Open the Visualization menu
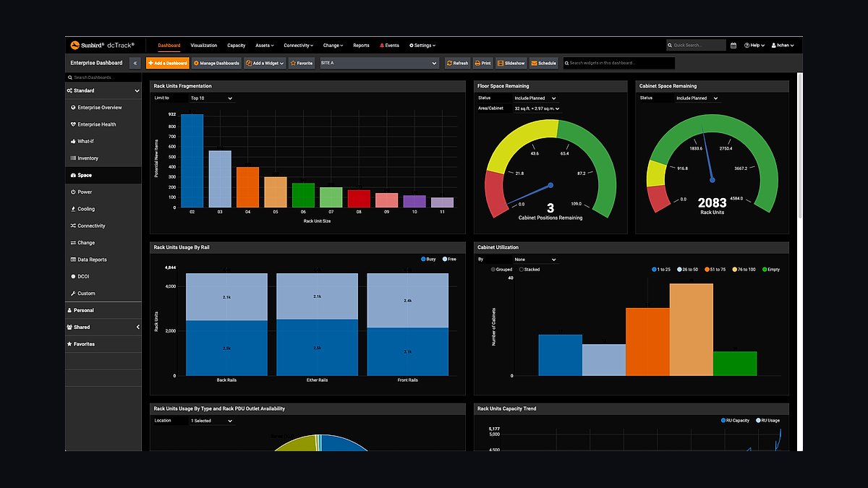Image resolution: width=868 pixels, height=488 pixels. [204, 45]
